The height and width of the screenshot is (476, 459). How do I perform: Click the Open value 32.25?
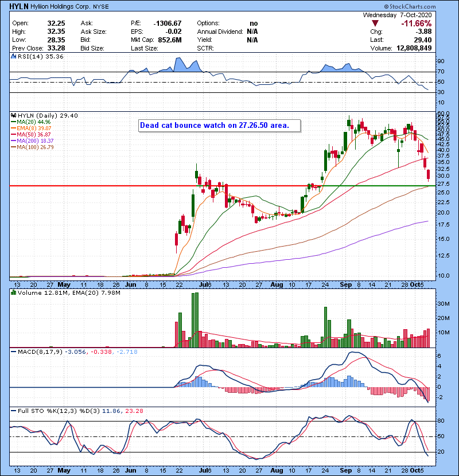click(56, 24)
